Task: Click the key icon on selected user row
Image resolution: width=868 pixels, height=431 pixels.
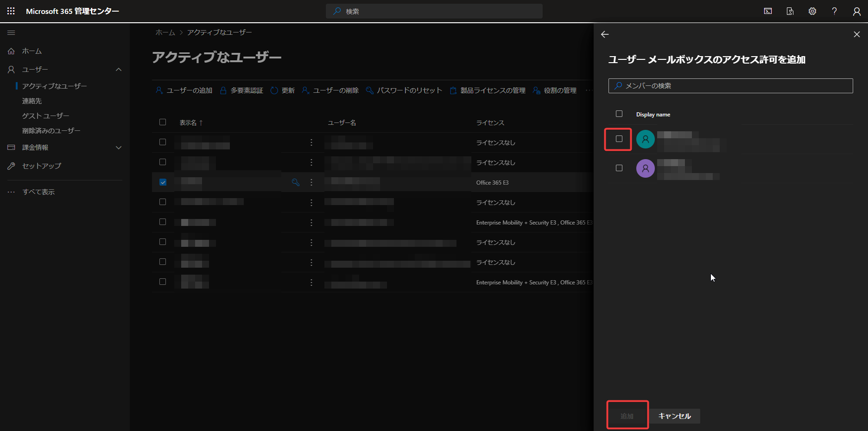Action: [295, 182]
